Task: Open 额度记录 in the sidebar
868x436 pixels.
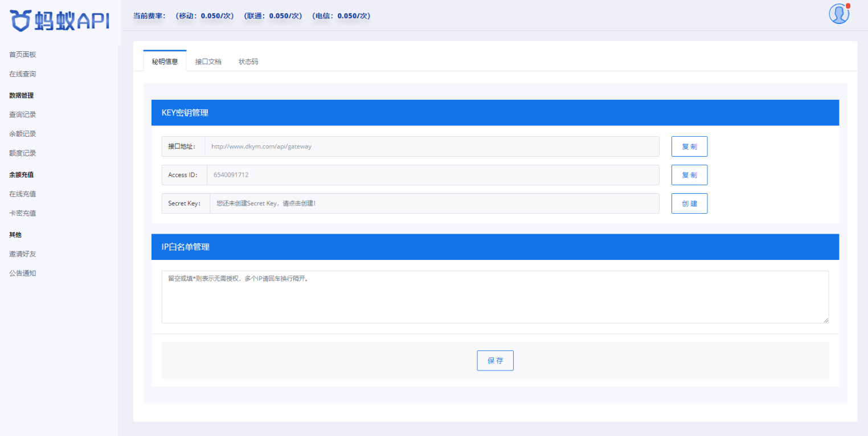Action: [x=23, y=153]
